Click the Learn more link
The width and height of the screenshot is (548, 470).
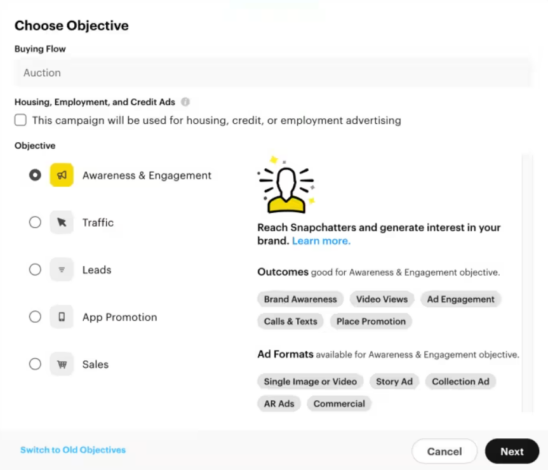(x=321, y=241)
